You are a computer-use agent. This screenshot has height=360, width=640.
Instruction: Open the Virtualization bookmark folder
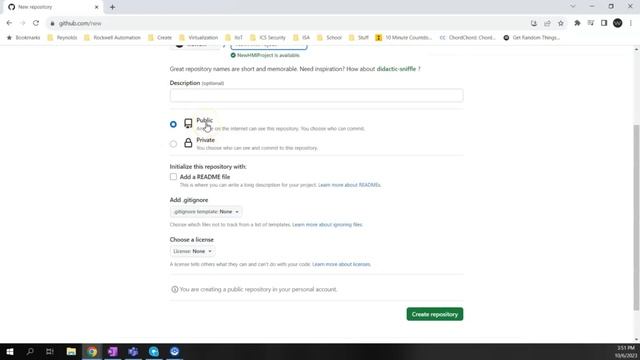pyautogui.click(x=199, y=38)
